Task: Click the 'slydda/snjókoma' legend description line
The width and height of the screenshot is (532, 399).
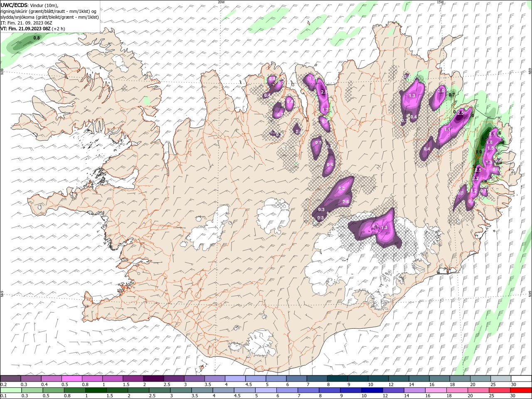Action: coord(50,17)
